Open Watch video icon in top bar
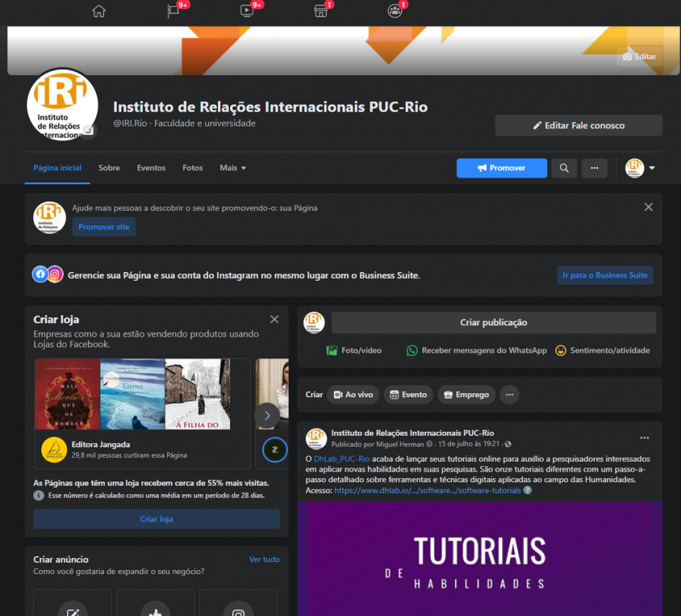Viewport: 681px width, 616px height. [x=247, y=11]
